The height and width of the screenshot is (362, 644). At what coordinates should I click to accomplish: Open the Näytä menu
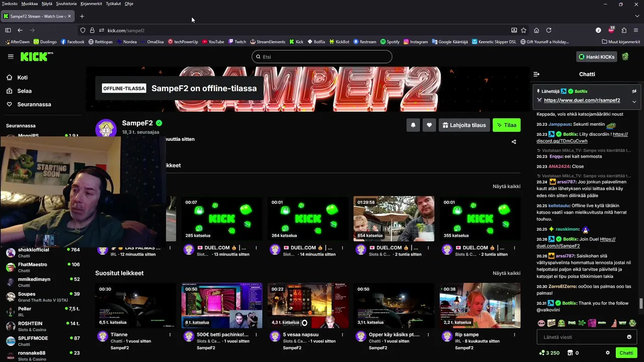point(47,4)
